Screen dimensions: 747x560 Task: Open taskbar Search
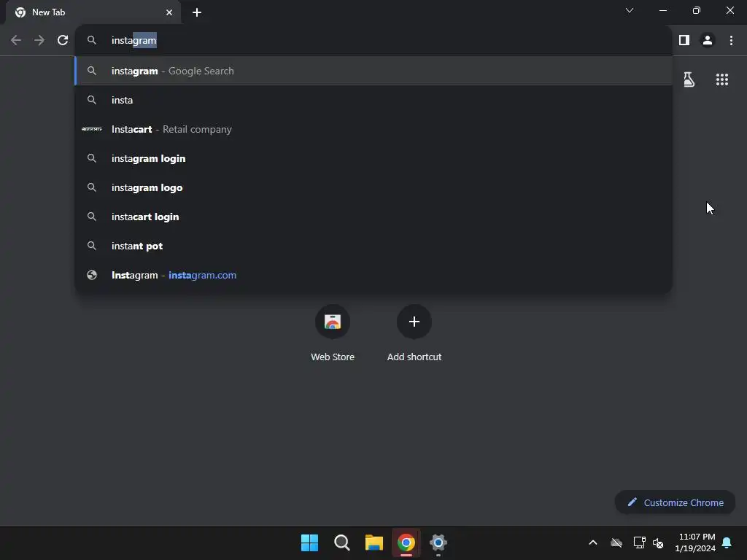coord(341,542)
